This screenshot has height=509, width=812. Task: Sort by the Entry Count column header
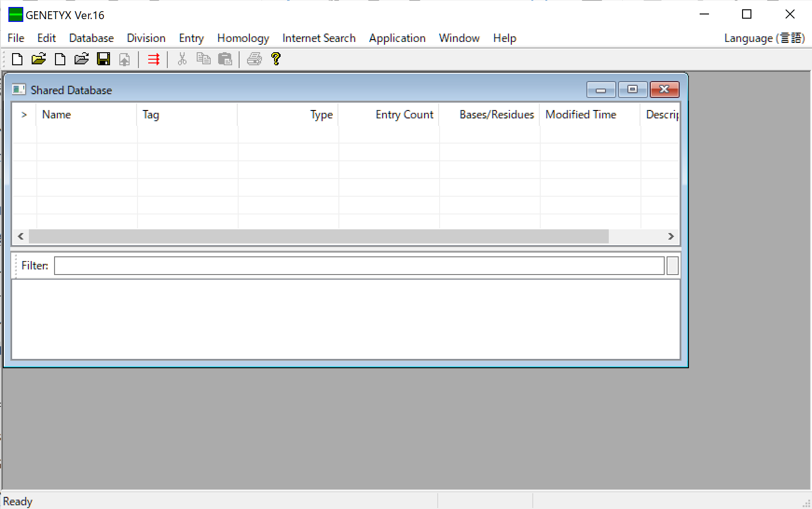point(389,115)
